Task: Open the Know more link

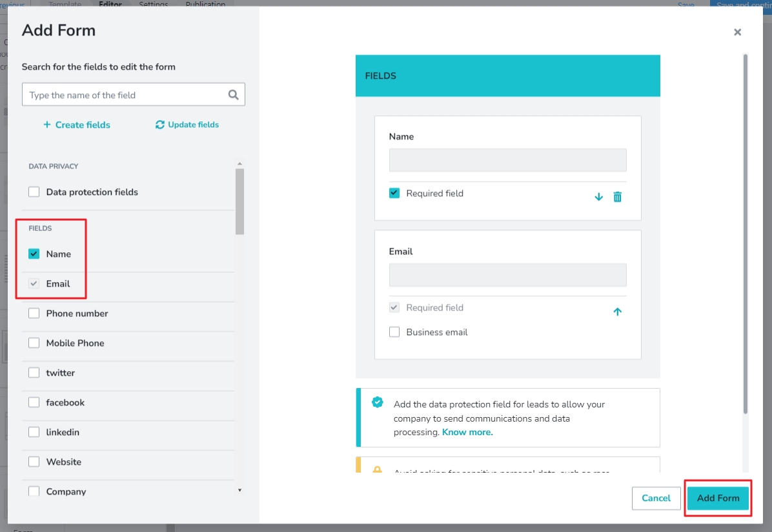Action: pyautogui.click(x=467, y=433)
